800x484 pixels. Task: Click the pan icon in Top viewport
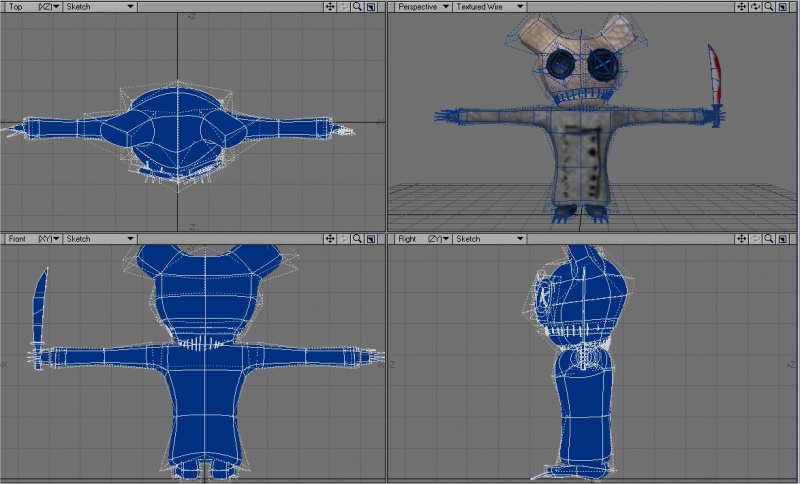(331, 6)
